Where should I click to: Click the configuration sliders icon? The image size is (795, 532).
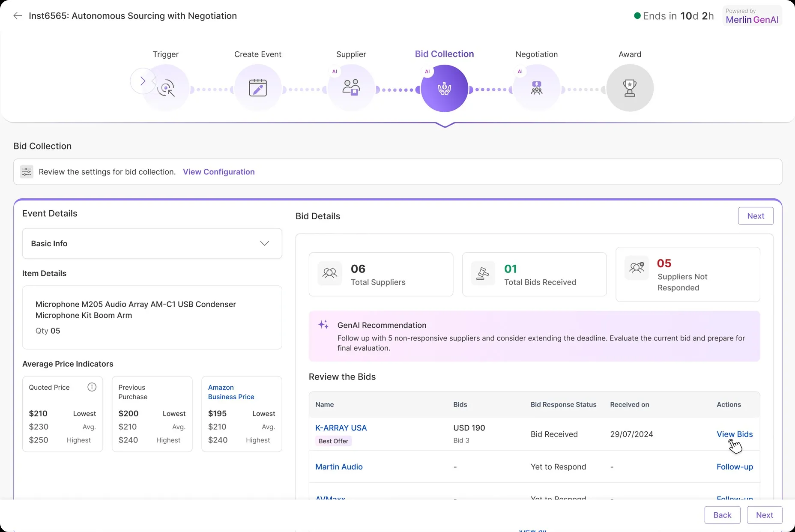click(x=27, y=172)
